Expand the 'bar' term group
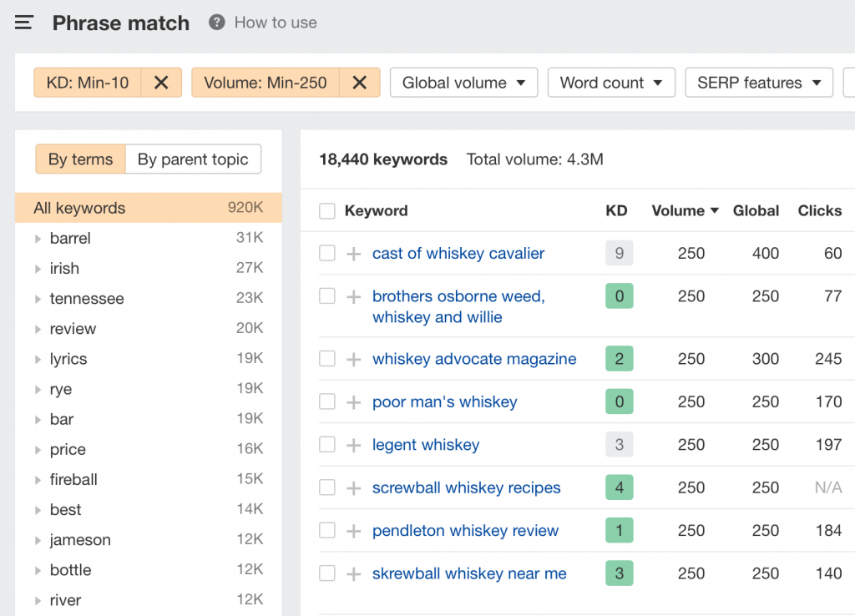Image resolution: width=855 pixels, height=616 pixels. coord(38,420)
